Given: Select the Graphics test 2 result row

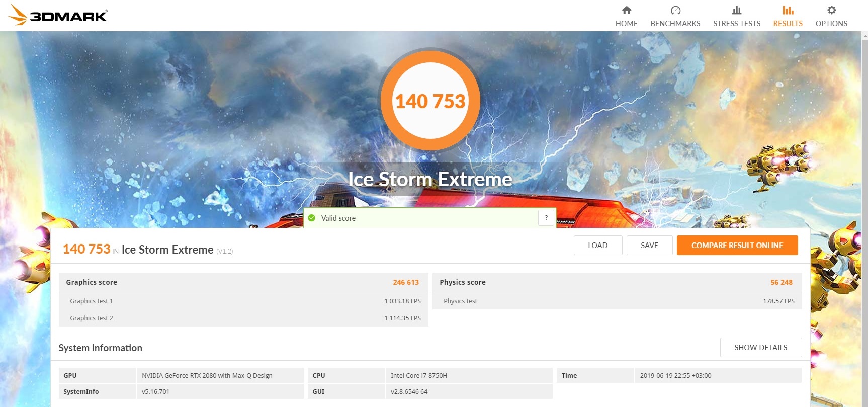Looking at the screenshot, I should click(243, 318).
